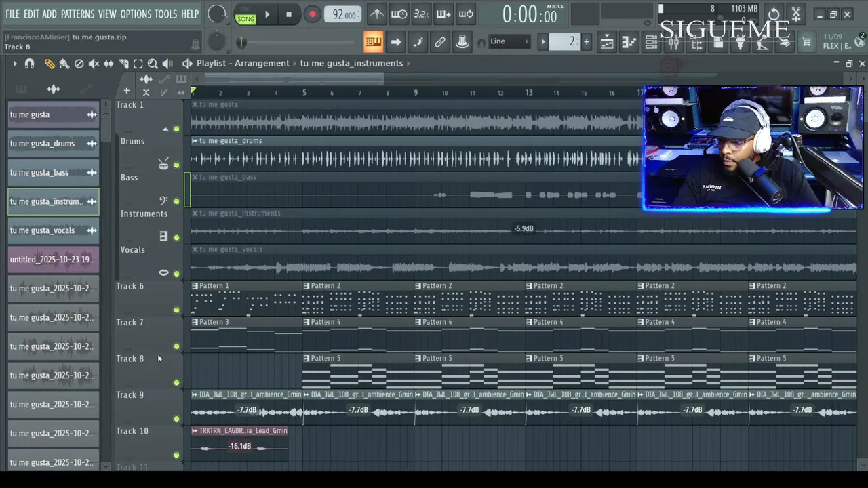The height and width of the screenshot is (488, 868).
Task: Select the Select tool
Action: point(138,63)
